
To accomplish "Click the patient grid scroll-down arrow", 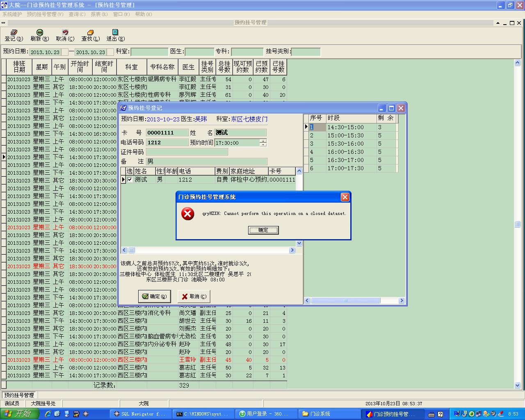I will [x=299, y=243].
